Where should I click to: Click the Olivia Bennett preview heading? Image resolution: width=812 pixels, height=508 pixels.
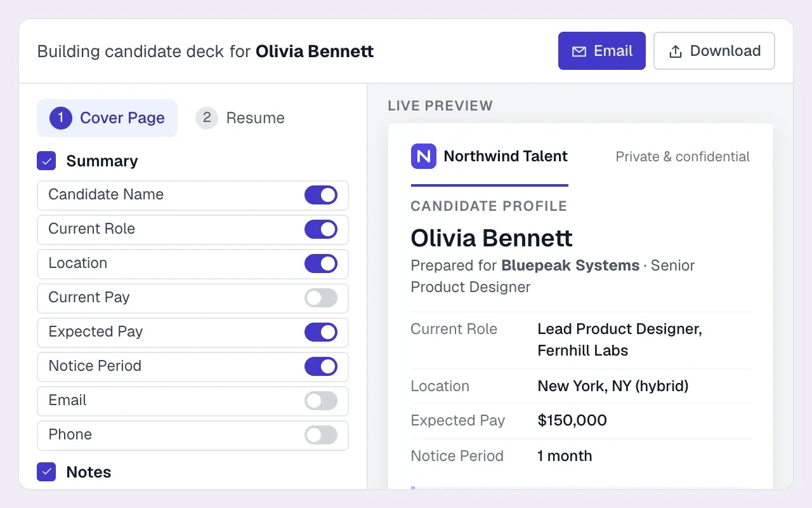(492, 238)
